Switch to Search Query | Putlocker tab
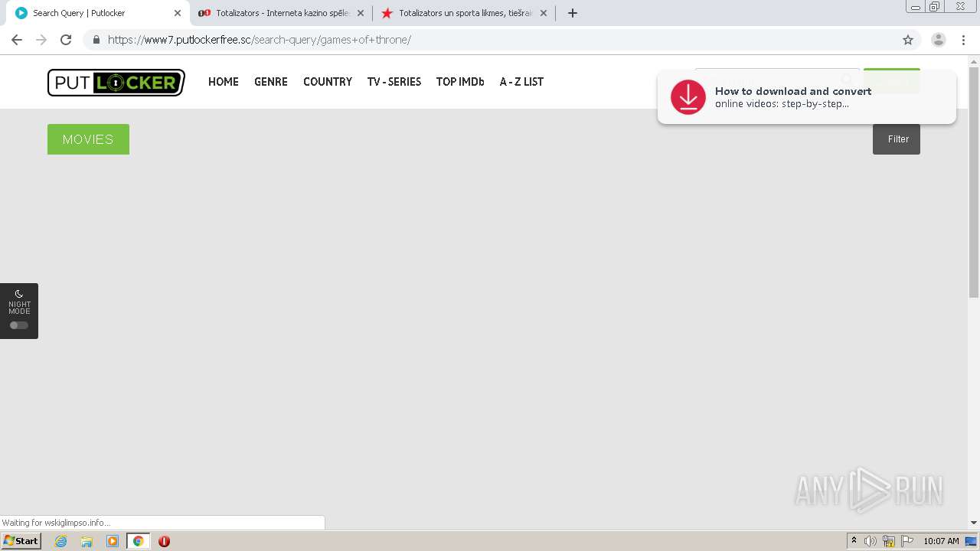This screenshot has height=551, width=980. click(98, 13)
